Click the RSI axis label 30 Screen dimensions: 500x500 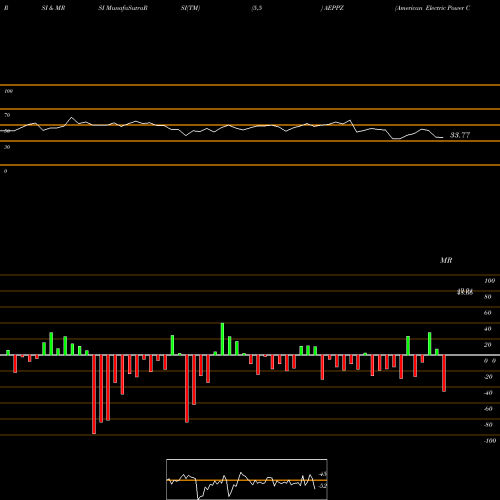[7, 147]
